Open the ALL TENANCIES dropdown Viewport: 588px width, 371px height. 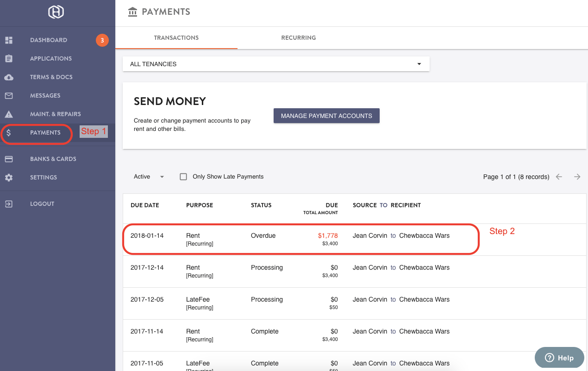tap(276, 64)
